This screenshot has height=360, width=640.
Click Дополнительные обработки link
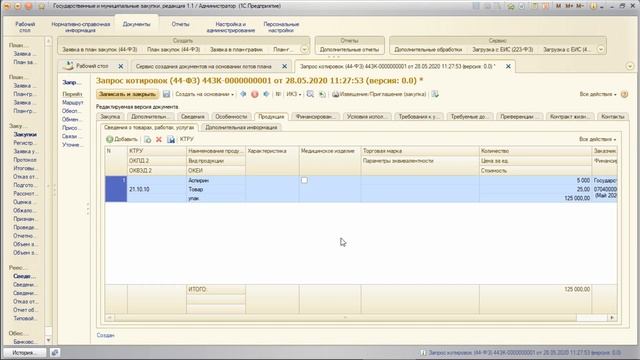pos(428,49)
